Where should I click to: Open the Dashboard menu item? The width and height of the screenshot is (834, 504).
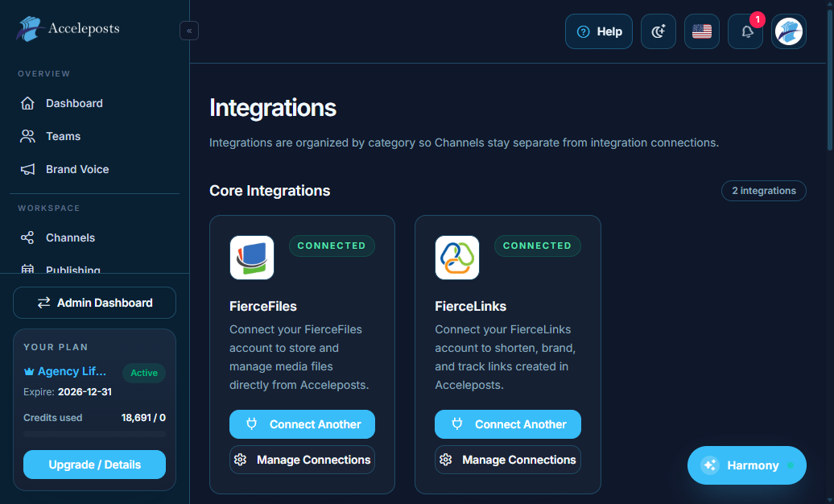[x=94, y=103]
